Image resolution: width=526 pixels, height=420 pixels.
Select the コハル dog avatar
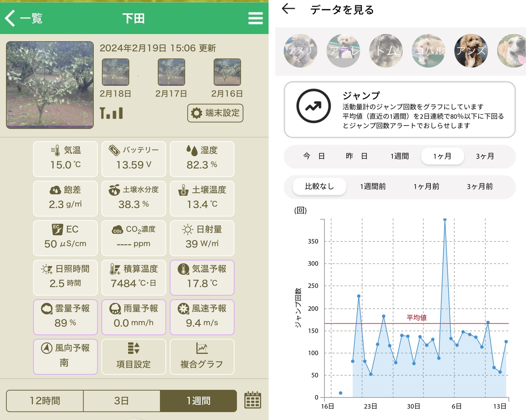tap(428, 50)
